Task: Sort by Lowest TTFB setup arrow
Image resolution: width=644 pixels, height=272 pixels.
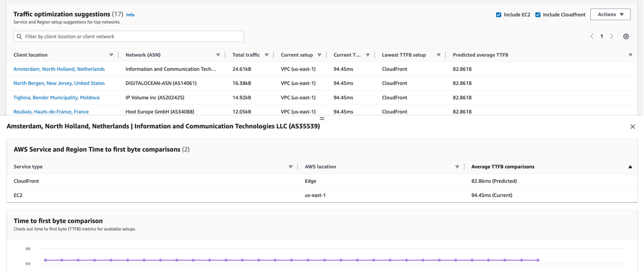Action: [438, 55]
